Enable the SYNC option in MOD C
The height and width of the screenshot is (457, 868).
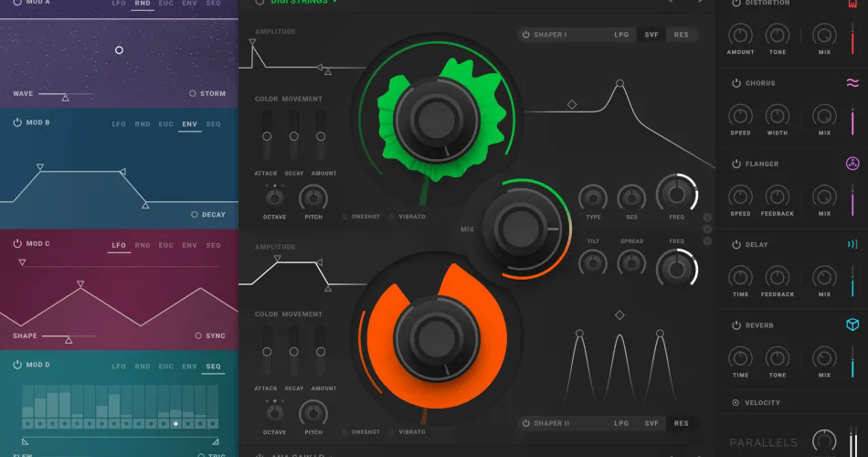click(x=198, y=335)
